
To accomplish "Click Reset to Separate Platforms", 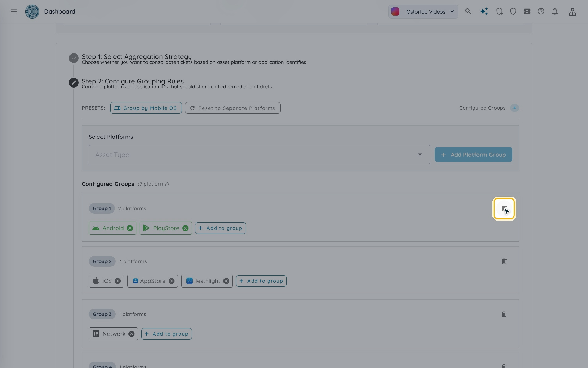I will tap(233, 108).
